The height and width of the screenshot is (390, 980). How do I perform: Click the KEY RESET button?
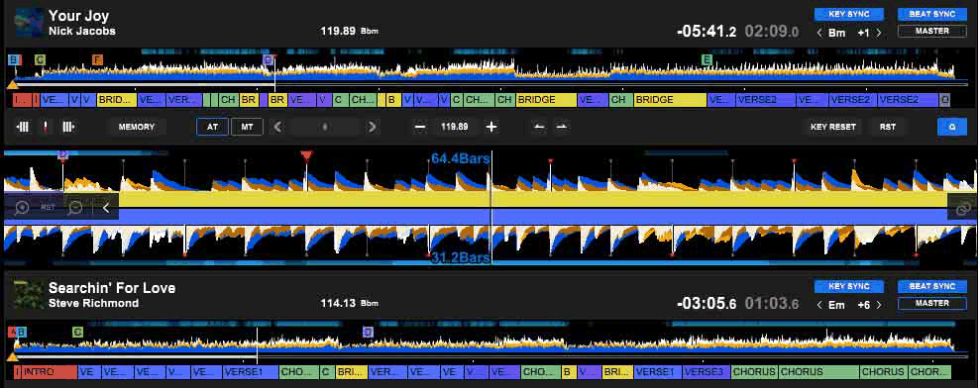pyautogui.click(x=833, y=127)
